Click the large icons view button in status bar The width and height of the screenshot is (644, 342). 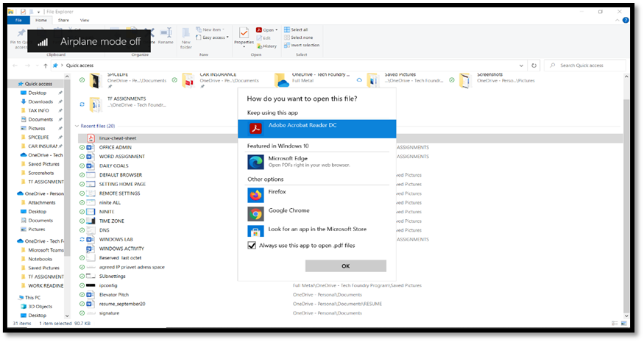(x=624, y=324)
